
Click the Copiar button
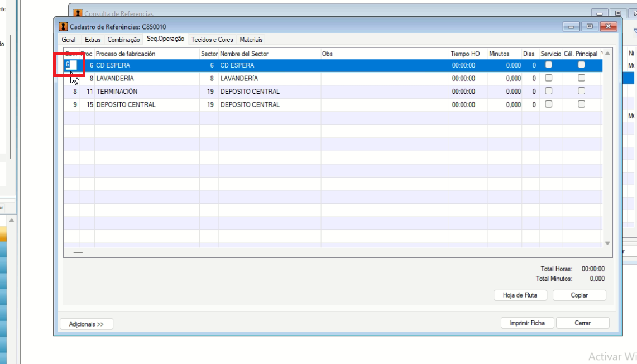click(x=579, y=295)
